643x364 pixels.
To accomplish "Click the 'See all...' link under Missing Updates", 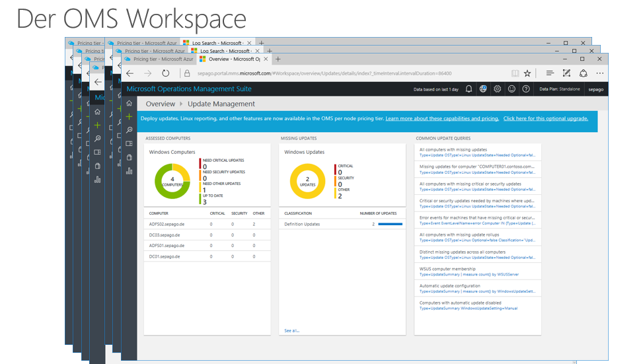I will [x=291, y=330].
